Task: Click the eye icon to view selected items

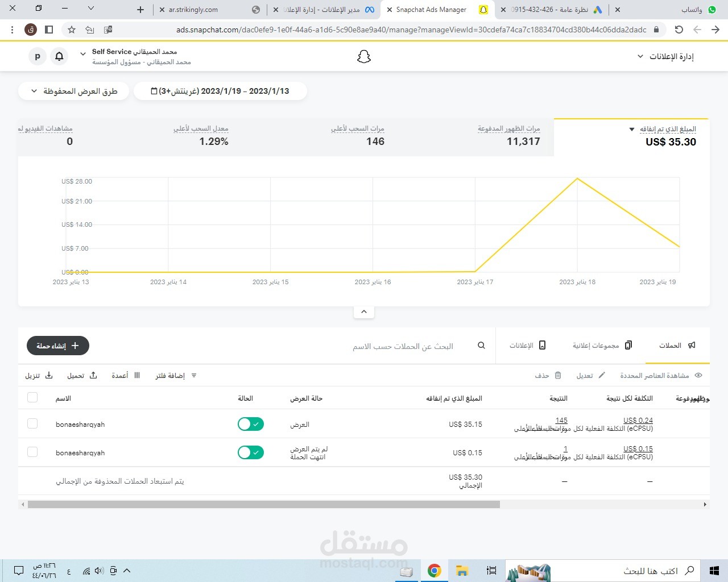Action: (698, 375)
